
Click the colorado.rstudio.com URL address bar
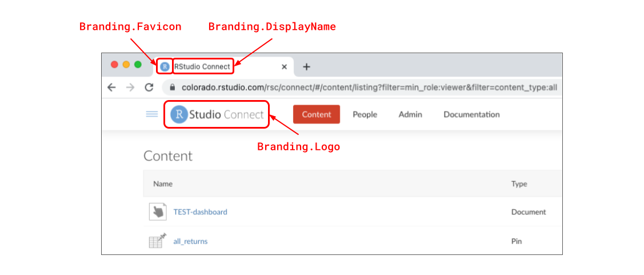(x=366, y=87)
